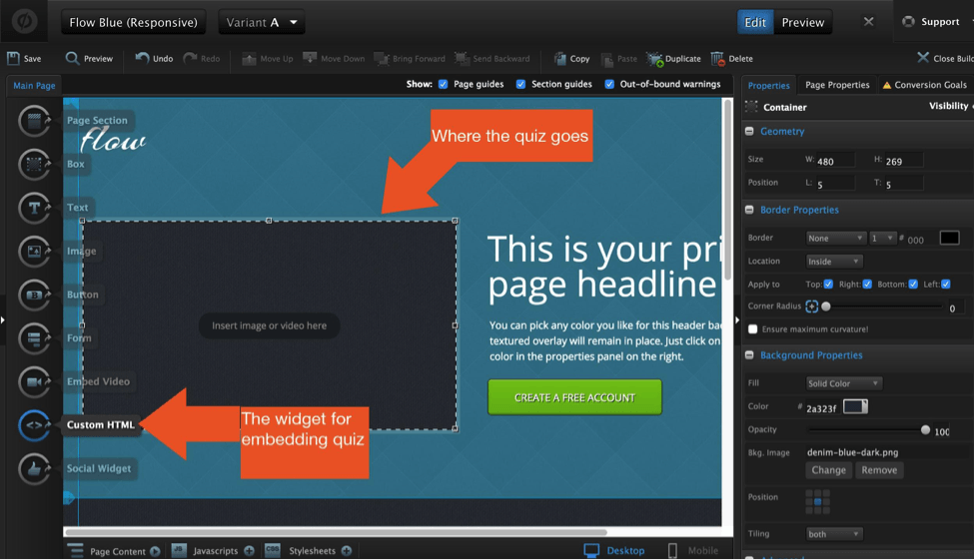The width and height of the screenshot is (974, 560).
Task: Click the Save icon in toolbar
Action: (13, 59)
